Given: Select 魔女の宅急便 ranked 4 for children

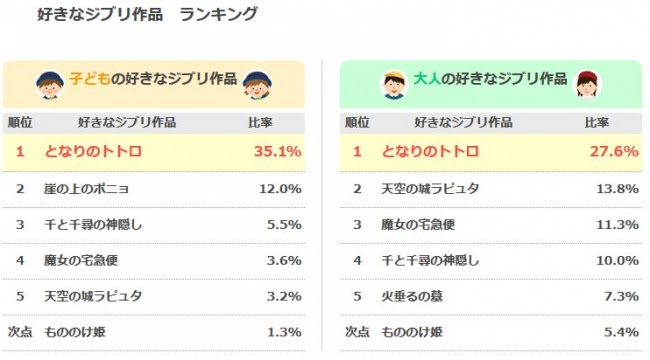Looking at the screenshot, I should (x=81, y=260).
